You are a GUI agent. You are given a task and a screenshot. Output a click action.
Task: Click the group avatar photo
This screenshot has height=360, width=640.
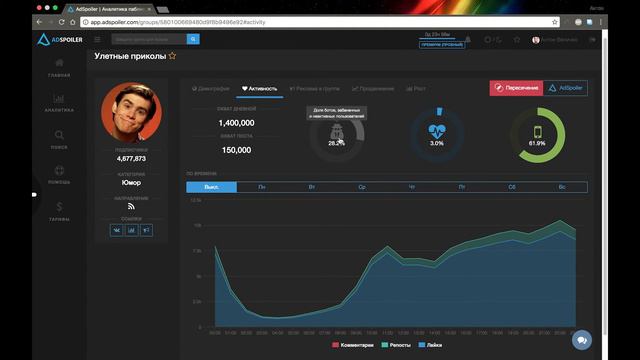click(x=131, y=113)
